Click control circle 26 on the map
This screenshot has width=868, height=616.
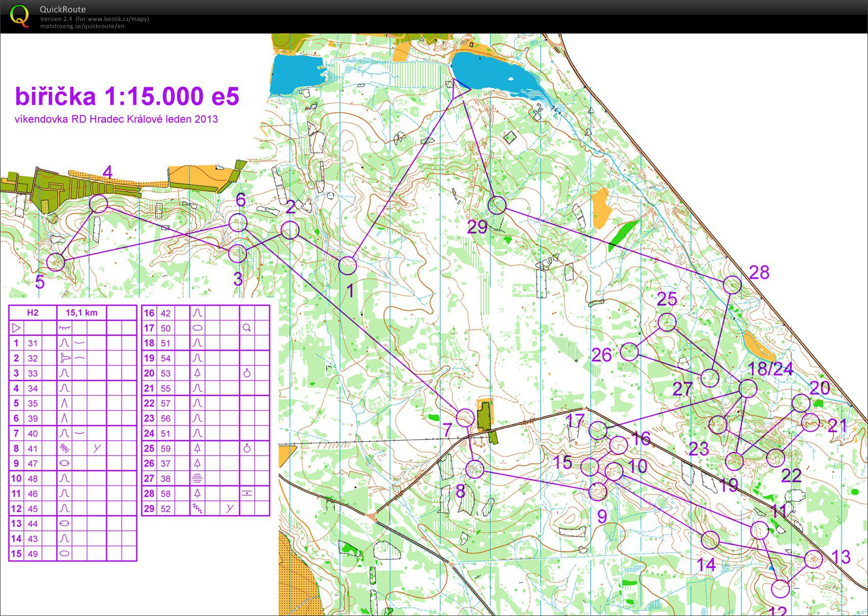click(x=630, y=352)
